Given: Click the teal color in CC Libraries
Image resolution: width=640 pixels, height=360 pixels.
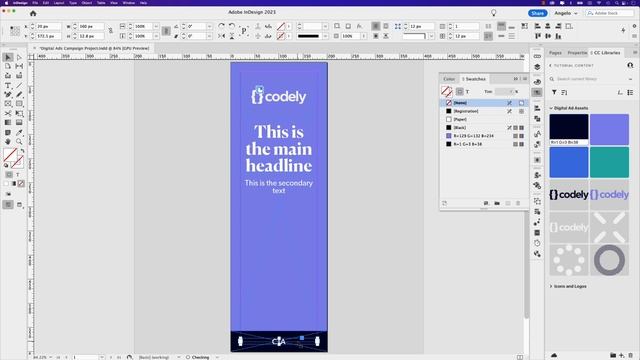Looking at the screenshot, I should (609, 162).
